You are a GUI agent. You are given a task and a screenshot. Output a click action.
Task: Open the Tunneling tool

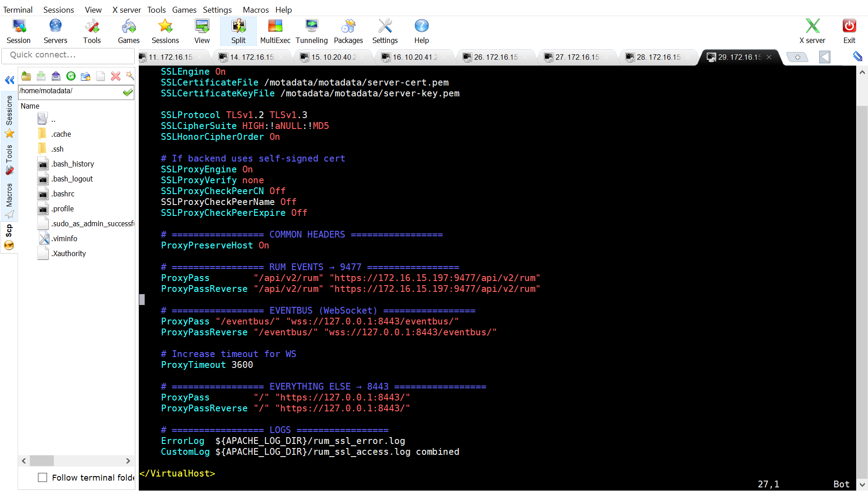pyautogui.click(x=311, y=31)
